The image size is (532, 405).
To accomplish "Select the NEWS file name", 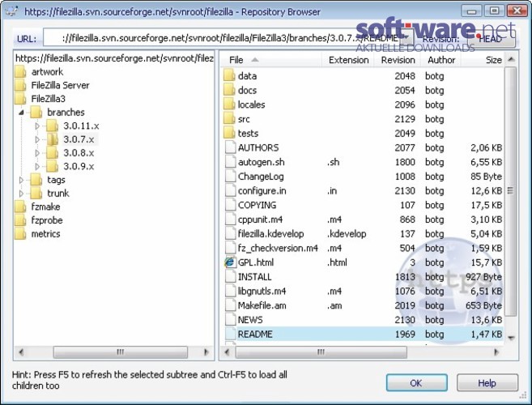I will click(250, 320).
